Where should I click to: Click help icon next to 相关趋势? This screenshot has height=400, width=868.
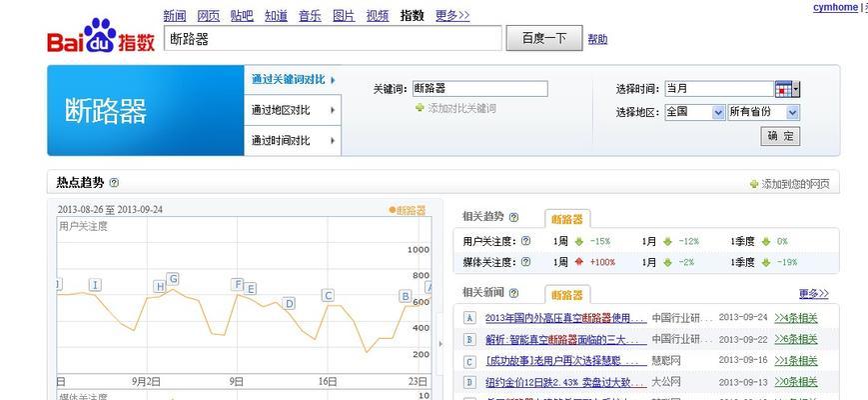(x=513, y=217)
